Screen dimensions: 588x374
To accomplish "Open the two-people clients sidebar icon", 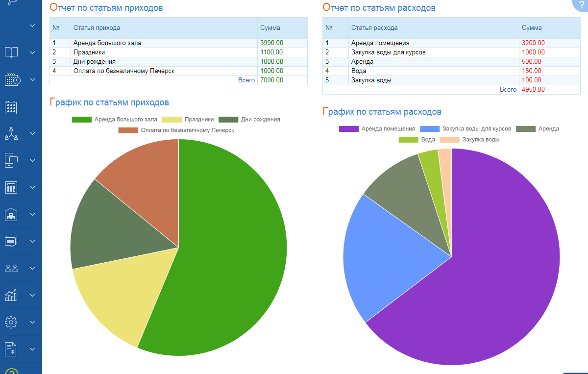I will (x=11, y=268).
